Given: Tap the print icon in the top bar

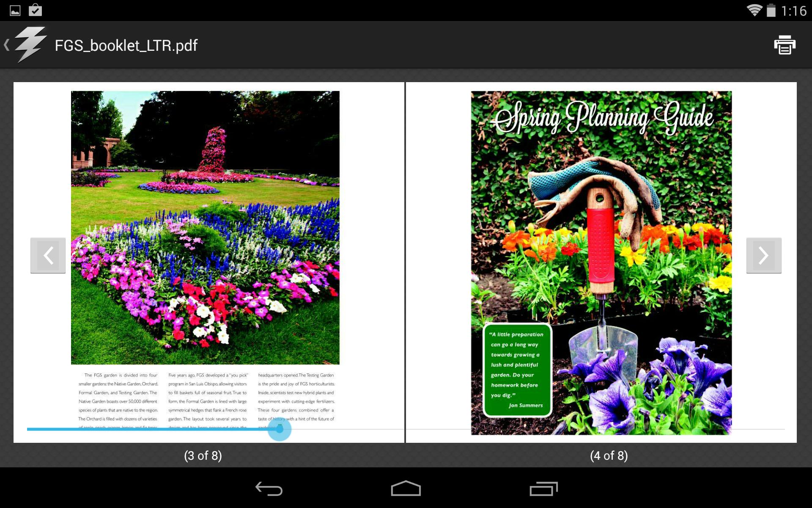Looking at the screenshot, I should 785,45.
